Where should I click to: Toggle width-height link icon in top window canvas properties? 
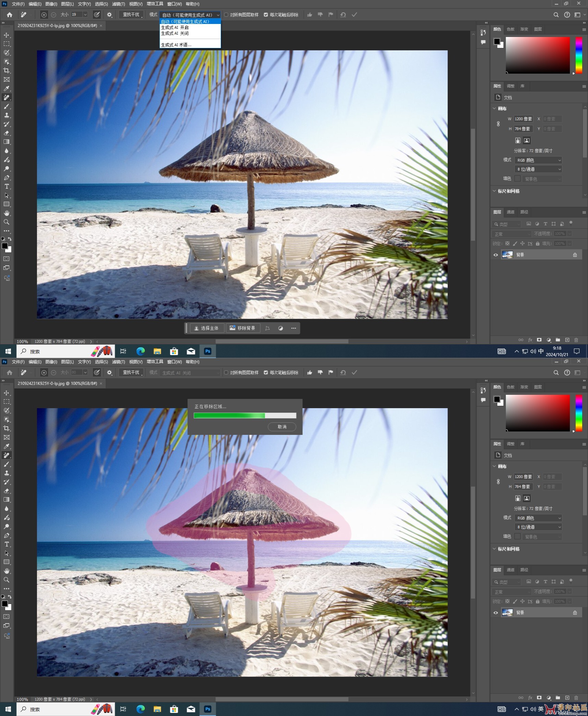498,124
